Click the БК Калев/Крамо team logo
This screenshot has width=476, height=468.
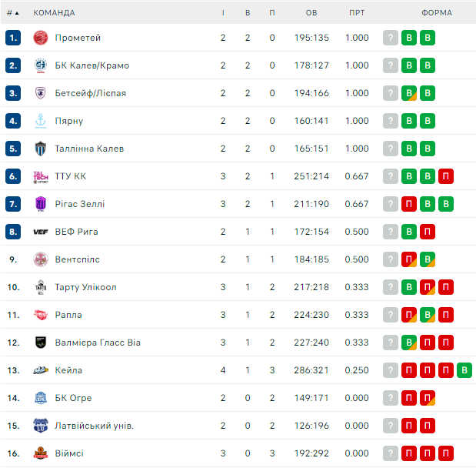41,65
